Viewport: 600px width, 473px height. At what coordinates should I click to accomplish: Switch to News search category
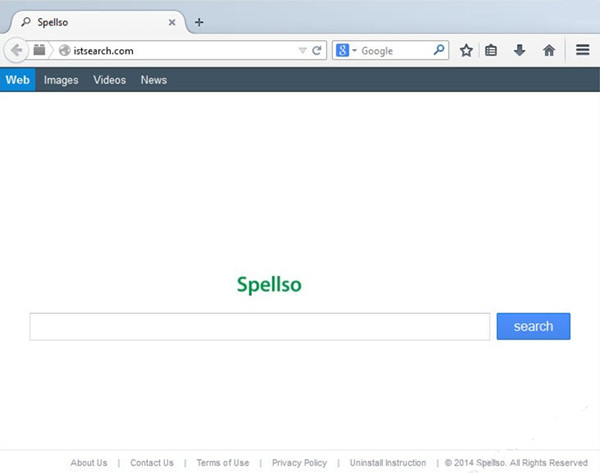tap(153, 80)
